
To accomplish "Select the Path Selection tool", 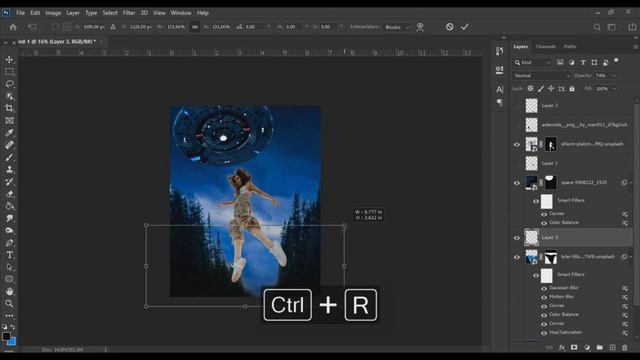I will [9, 267].
